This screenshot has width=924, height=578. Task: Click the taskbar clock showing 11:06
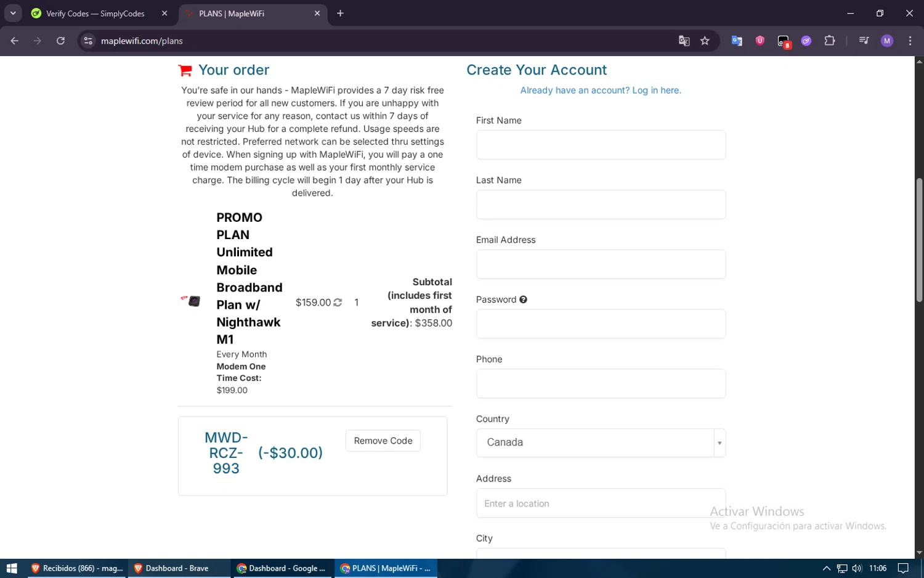pos(878,568)
